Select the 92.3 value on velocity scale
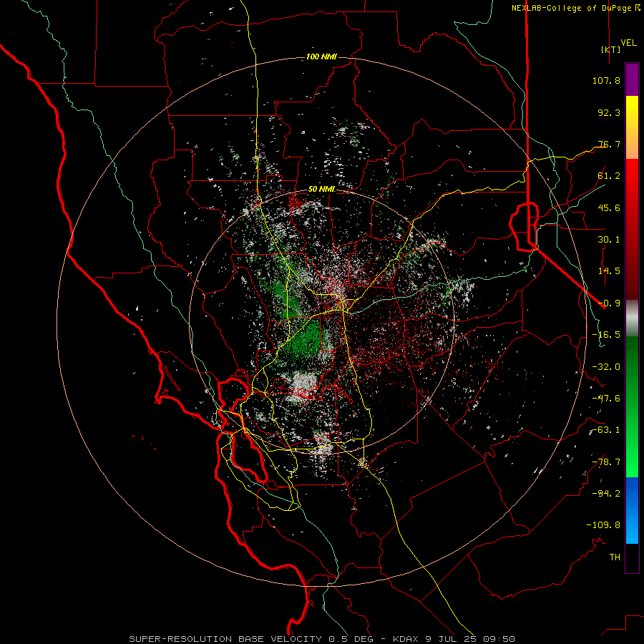Viewport: 644px width, 644px height. (x=609, y=112)
